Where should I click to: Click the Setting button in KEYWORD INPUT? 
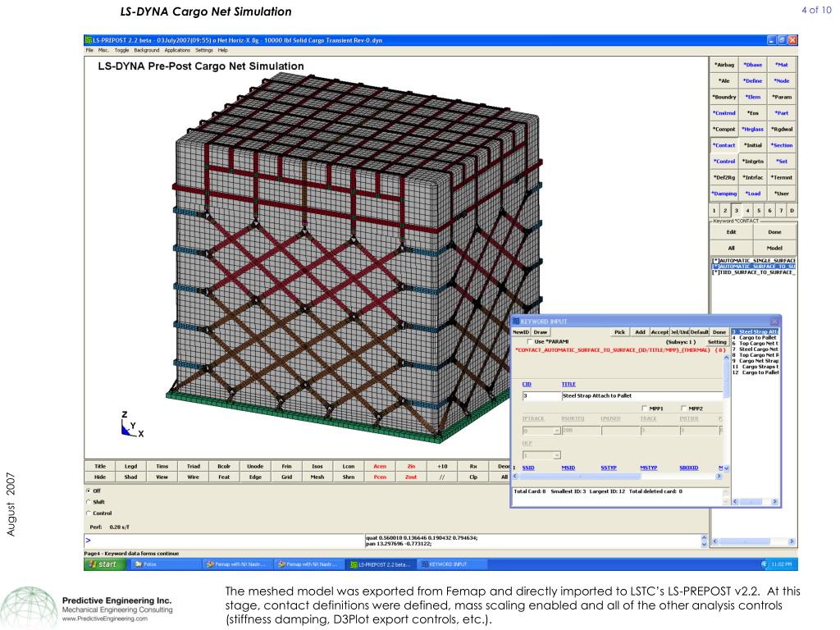(x=717, y=342)
